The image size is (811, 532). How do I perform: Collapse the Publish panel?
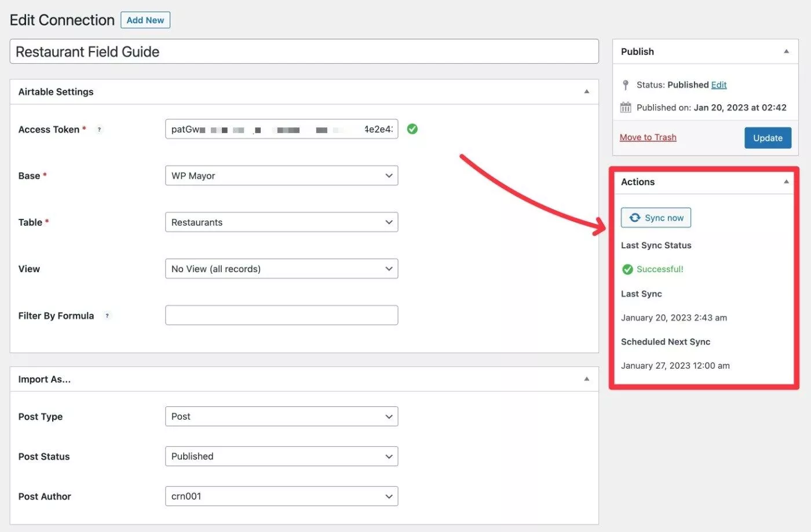coord(786,52)
